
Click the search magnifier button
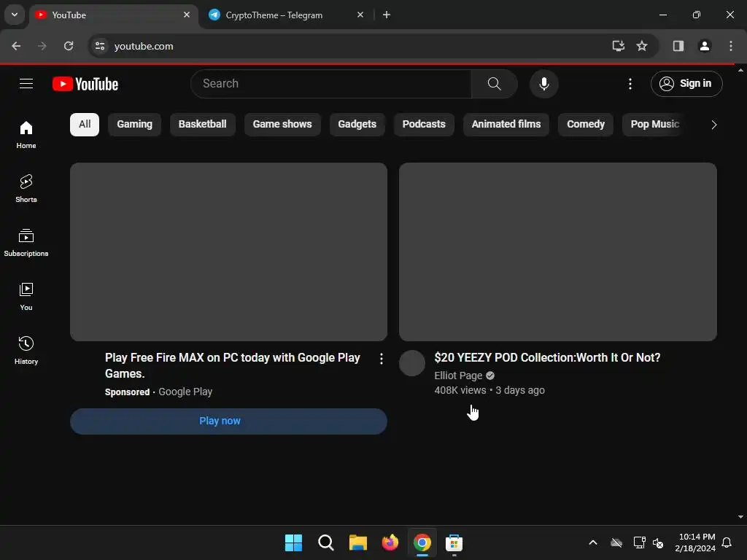(494, 84)
